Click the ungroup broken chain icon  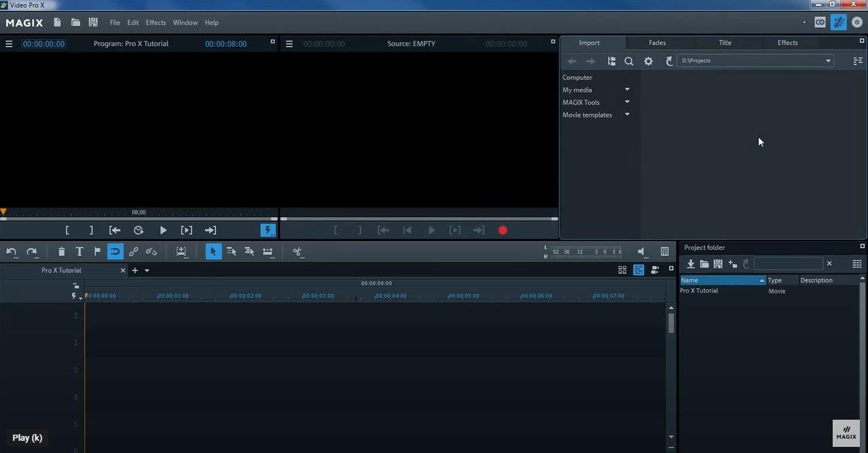(x=151, y=251)
